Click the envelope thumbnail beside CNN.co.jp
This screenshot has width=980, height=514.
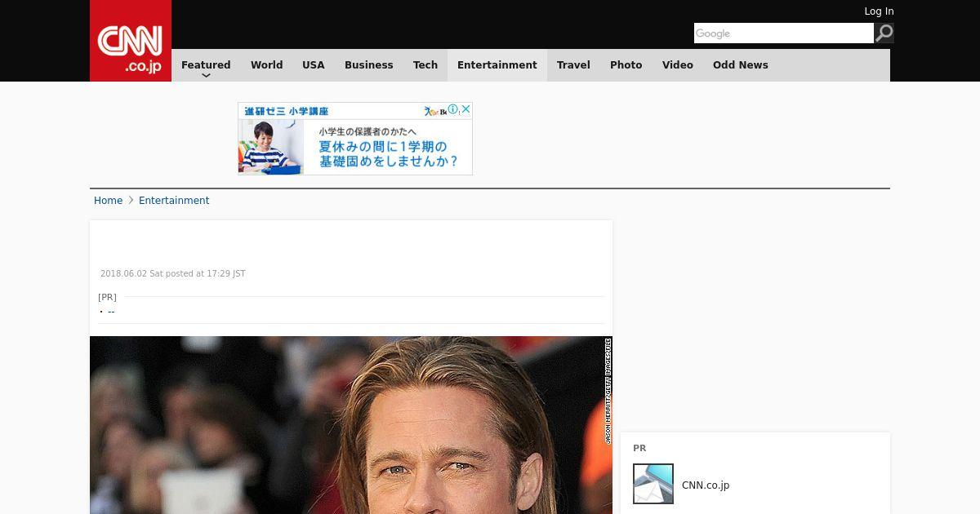pos(653,484)
